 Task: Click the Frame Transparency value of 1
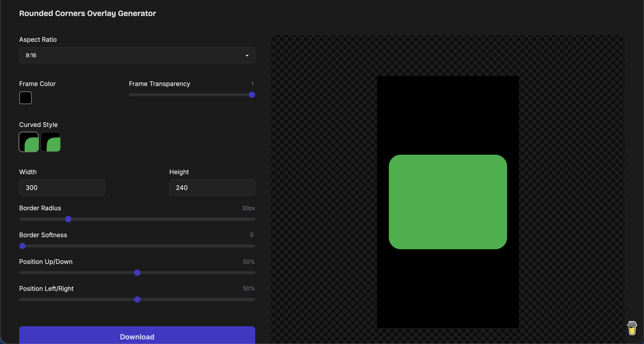click(x=253, y=83)
